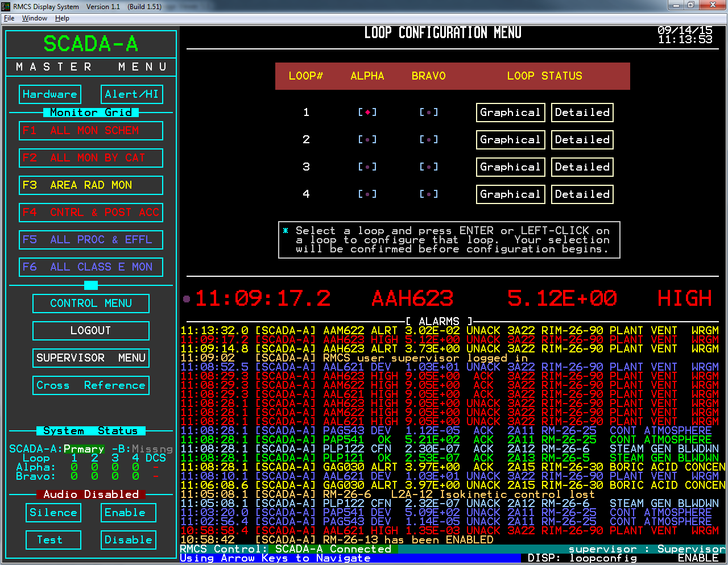Open the File menu
This screenshot has height=565, width=728.
(x=9, y=18)
